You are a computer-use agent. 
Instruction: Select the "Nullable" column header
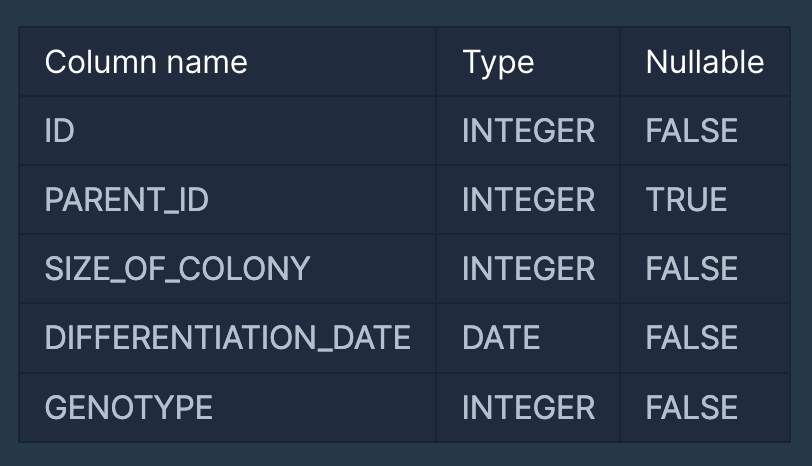[x=704, y=62]
